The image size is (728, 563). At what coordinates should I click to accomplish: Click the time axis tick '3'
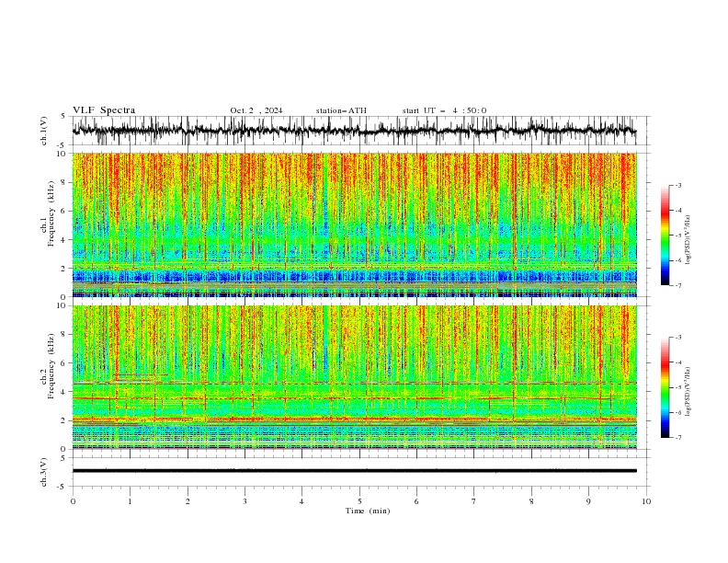pos(245,501)
